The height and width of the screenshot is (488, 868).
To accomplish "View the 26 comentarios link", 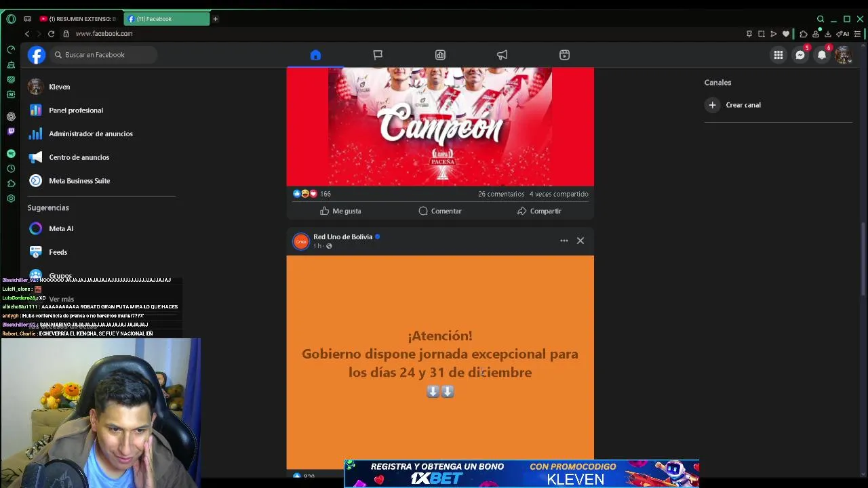I will 501,194.
